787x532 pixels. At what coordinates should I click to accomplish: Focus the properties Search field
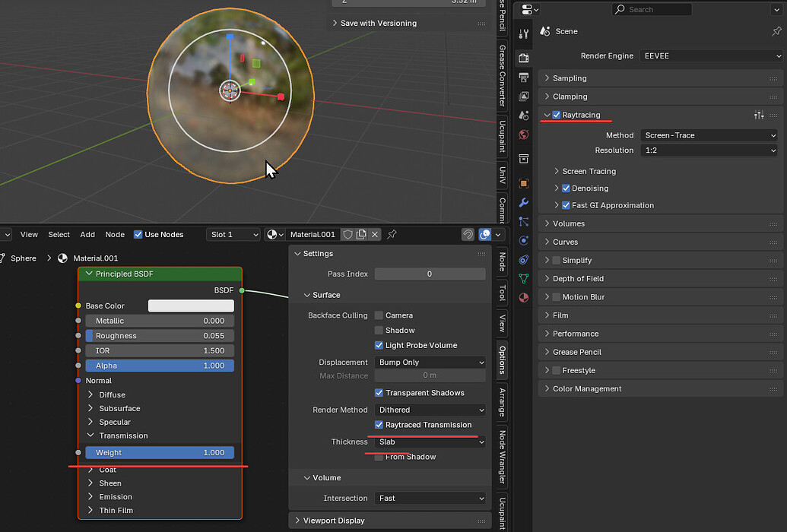pos(652,9)
